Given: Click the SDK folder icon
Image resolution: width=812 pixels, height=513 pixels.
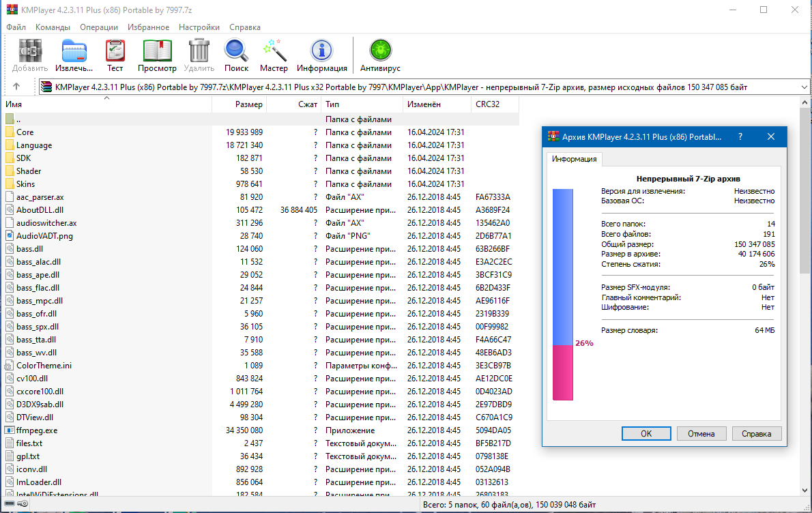Looking at the screenshot, I should coord(10,158).
